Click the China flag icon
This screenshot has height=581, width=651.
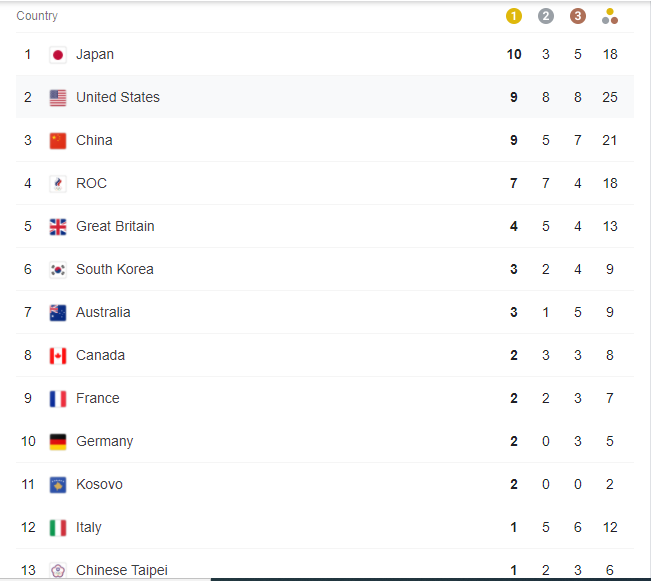pos(58,141)
